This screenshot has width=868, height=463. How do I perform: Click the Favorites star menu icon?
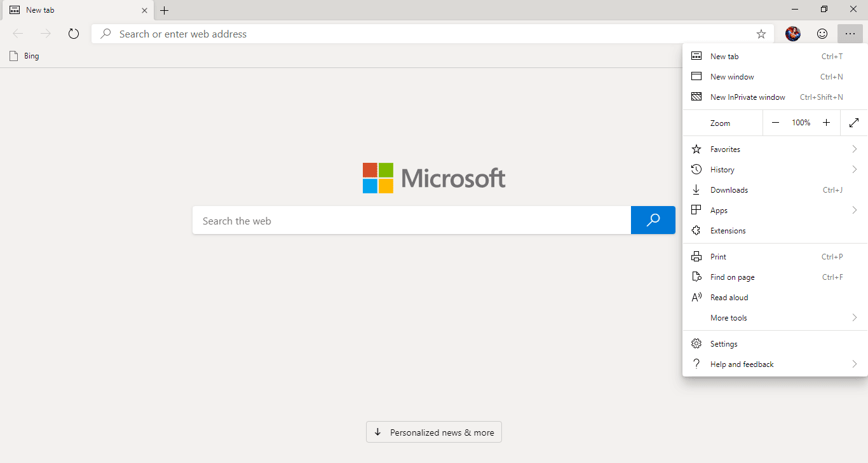click(x=696, y=149)
